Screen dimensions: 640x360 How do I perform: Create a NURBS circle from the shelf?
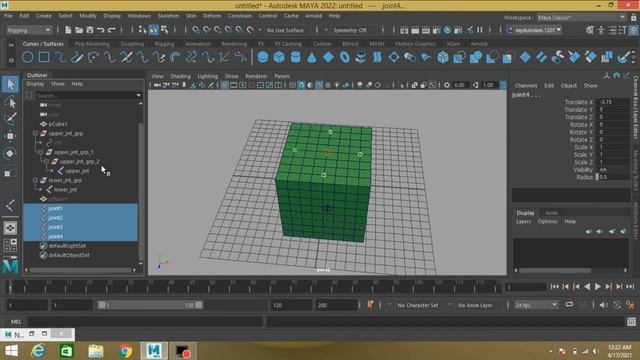(x=27, y=57)
